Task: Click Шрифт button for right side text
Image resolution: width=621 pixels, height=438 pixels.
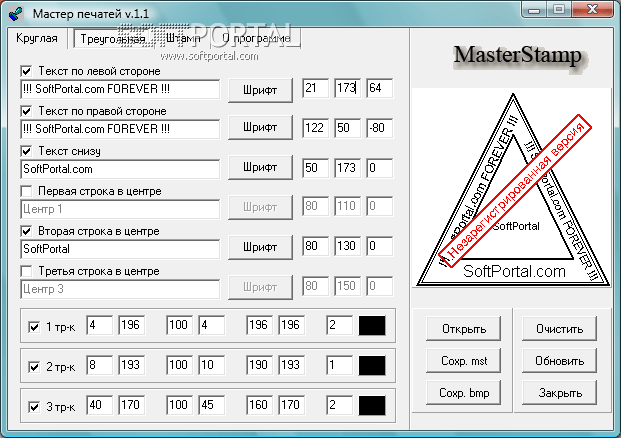Action: [x=260, y=127]
